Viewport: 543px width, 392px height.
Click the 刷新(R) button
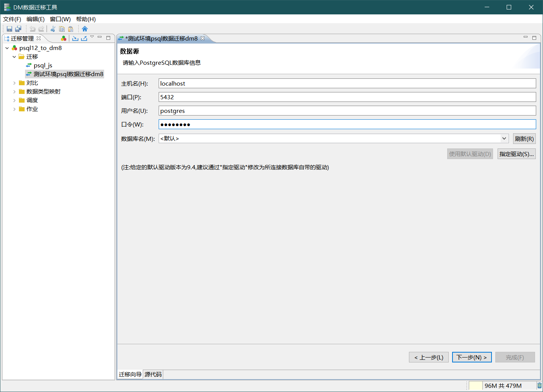point(524,139)
